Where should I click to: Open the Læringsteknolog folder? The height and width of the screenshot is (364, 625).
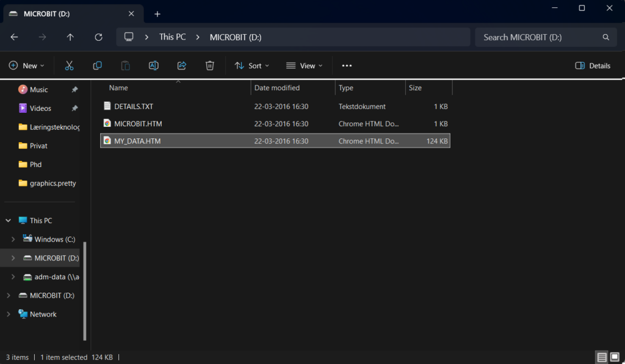pos(49,127)
